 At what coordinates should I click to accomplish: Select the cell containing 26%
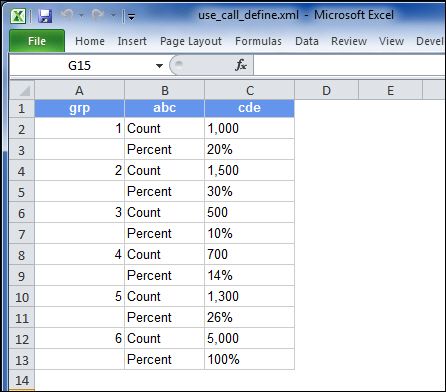(x=249, y=317)
